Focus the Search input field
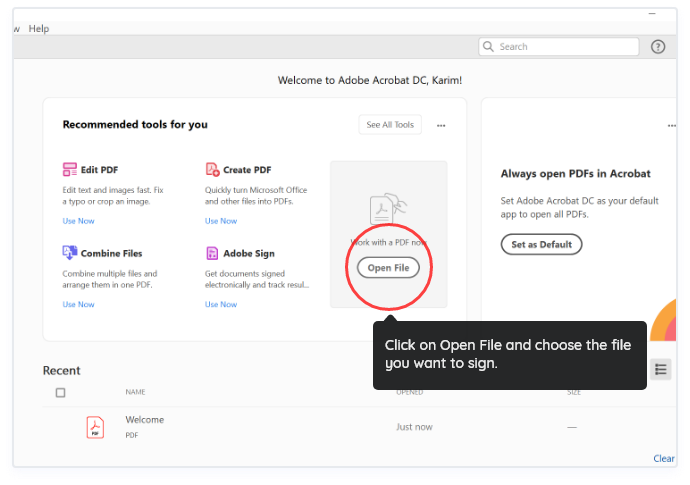Screen dimensions: 690x485 point(559,47)
